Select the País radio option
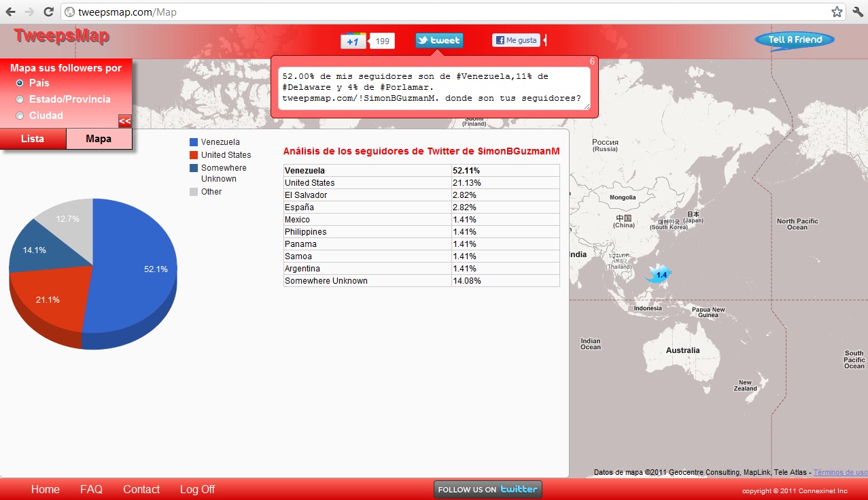This screenshot has height=500, width=868. (x=20, y=83)
